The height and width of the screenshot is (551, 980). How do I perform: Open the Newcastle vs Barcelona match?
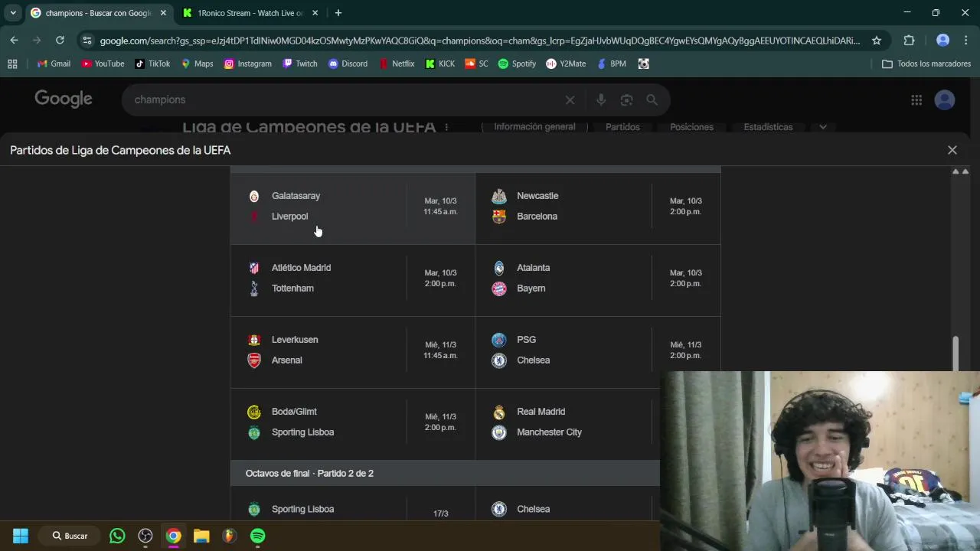[x=598, y=208]
